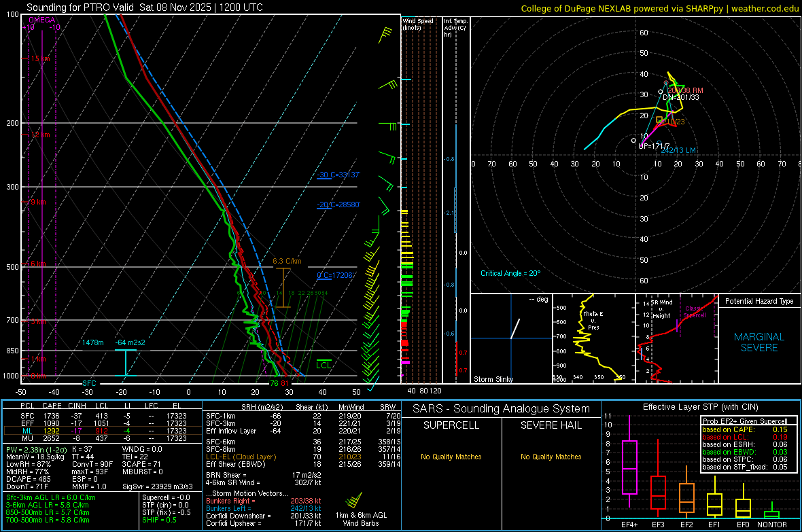The width and height of the screenshot is (802, 532).
Task: Click the '1478m' effective inflow label
Action: (x=93, y=342)
